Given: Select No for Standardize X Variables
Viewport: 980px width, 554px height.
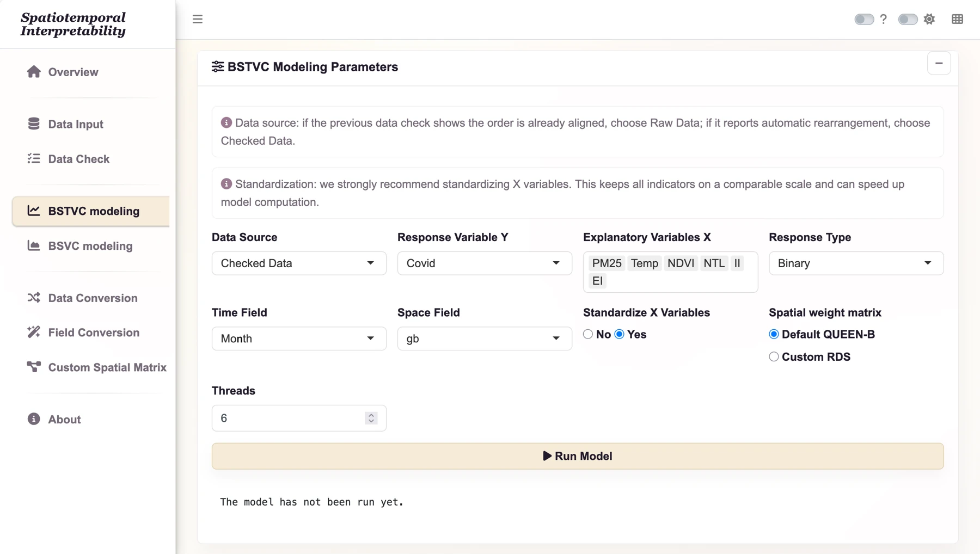Looking at the screenshot, I should [x=588, y=334].
